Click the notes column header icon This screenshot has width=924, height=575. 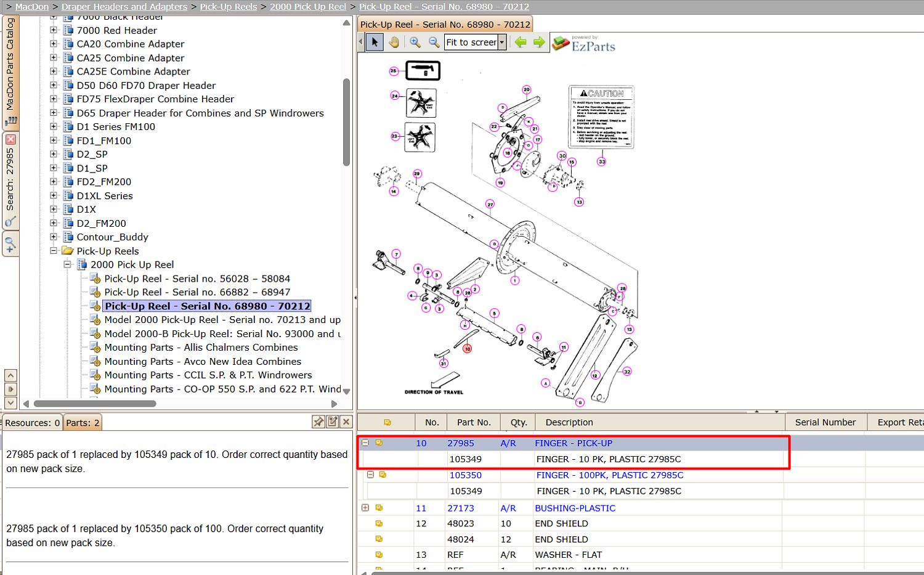(387, 422)
